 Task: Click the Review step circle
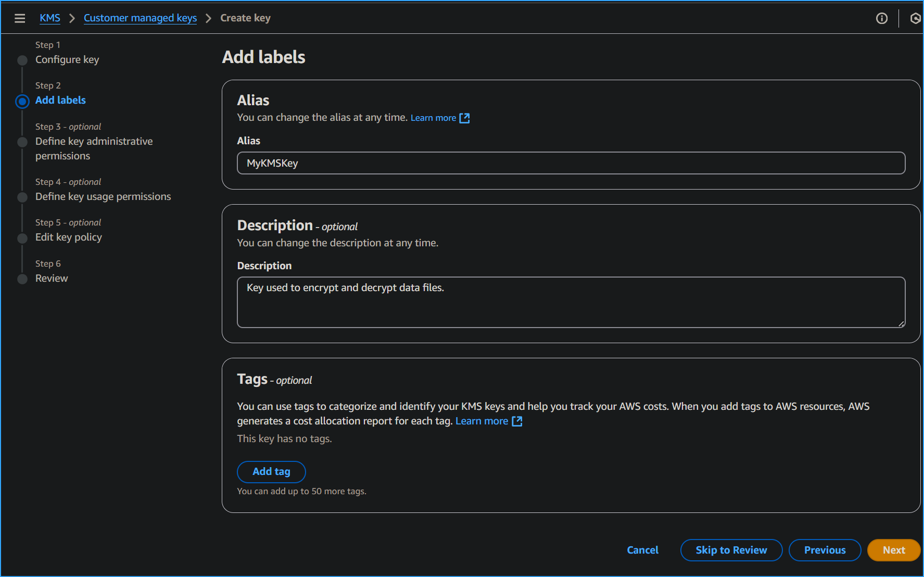tap(22, 279)
